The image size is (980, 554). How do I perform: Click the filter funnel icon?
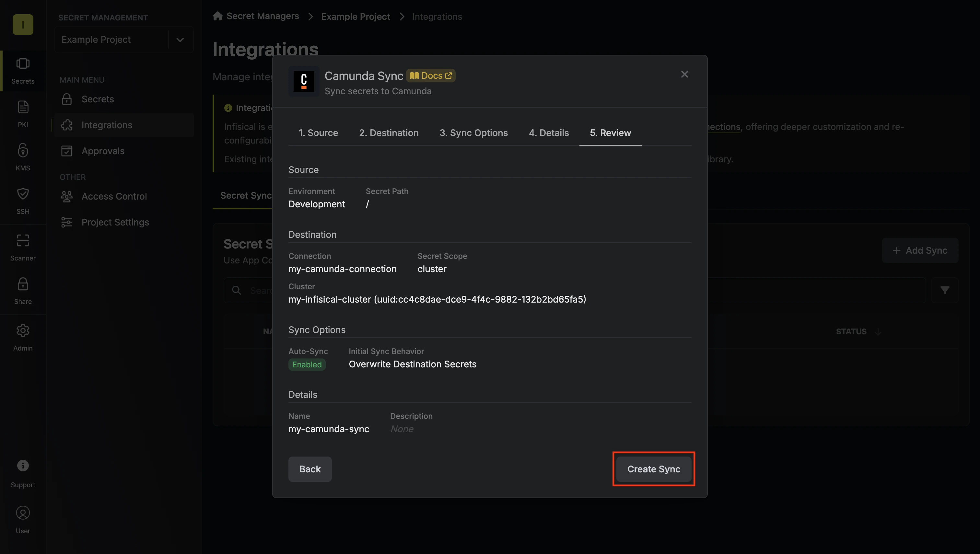945,290
